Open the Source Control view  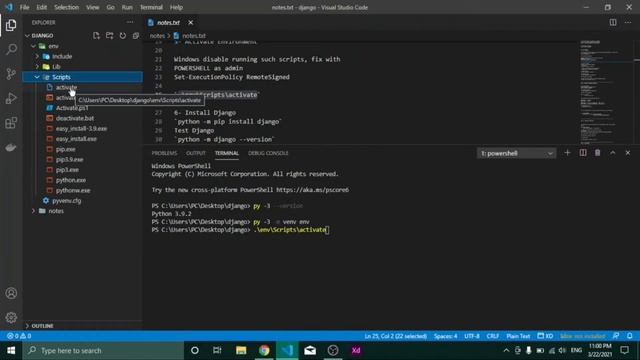click(11, 74)
